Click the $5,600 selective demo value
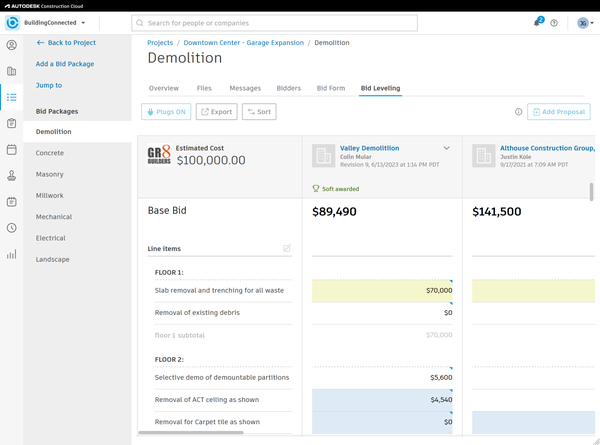Image resolution: width=600 pixels, height=445 pixels. (441, 378)
